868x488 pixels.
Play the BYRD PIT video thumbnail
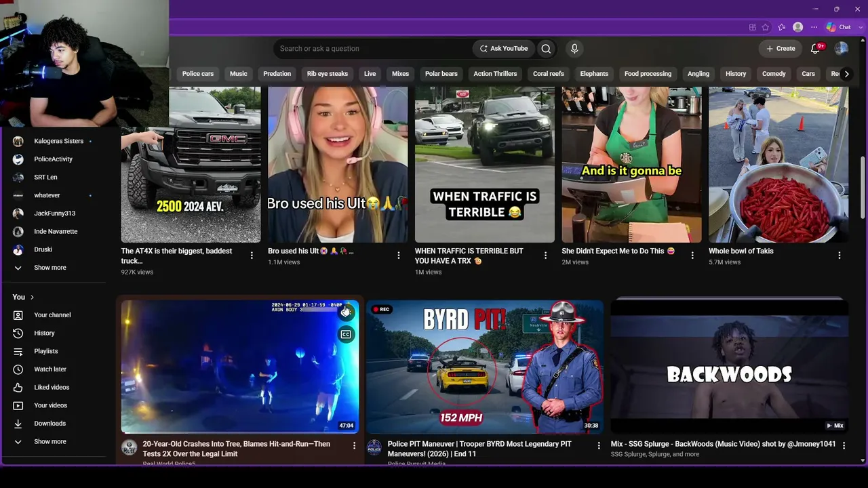click(x=485, y=367)
